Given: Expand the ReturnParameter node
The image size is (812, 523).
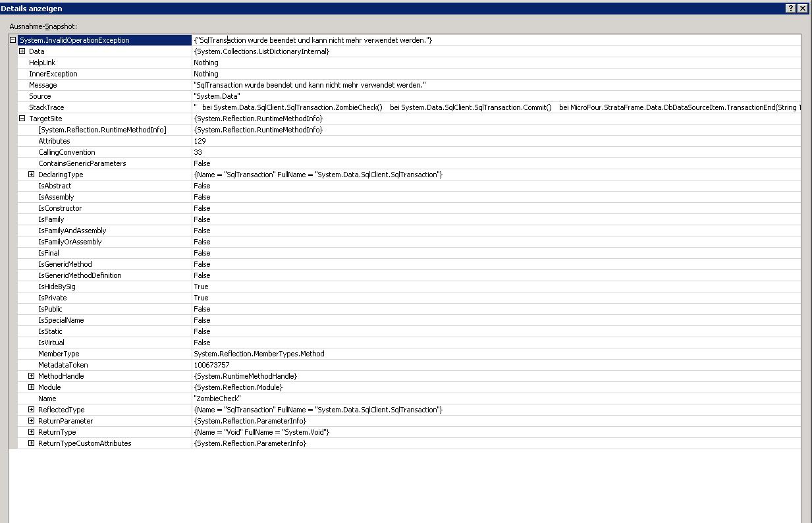Looking at the screenshot, I should tap(31, 421).
